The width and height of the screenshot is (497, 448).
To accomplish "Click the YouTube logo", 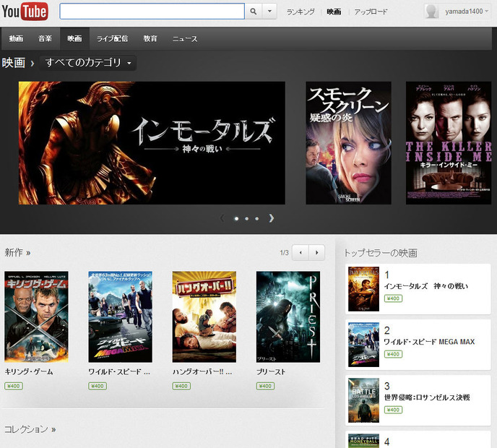I will point(25,12).
